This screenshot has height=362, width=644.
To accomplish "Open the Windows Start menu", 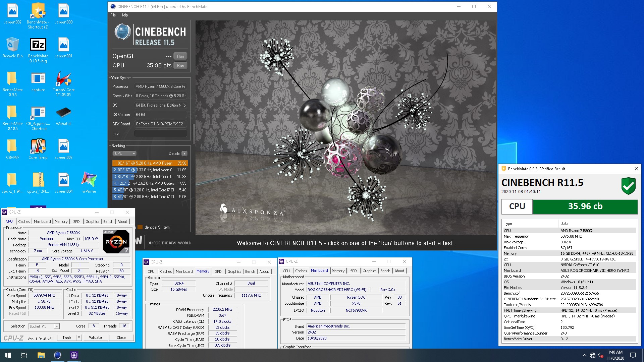I will 8,355.
